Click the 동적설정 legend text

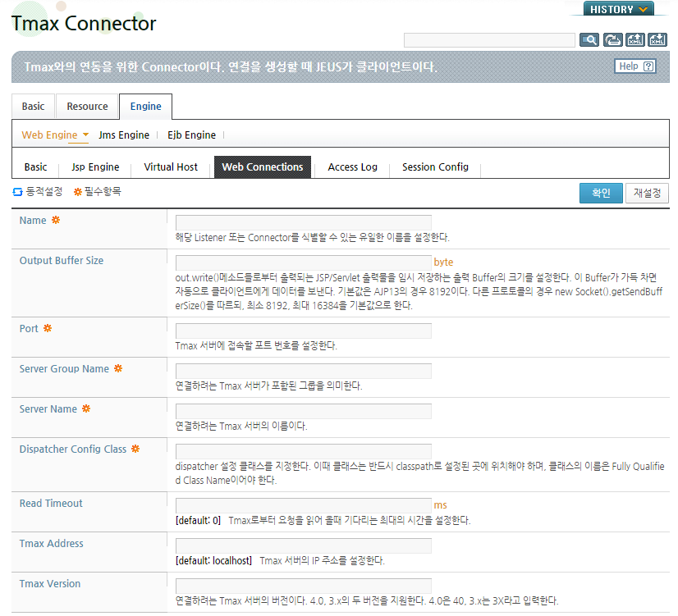tap(44, 191)
